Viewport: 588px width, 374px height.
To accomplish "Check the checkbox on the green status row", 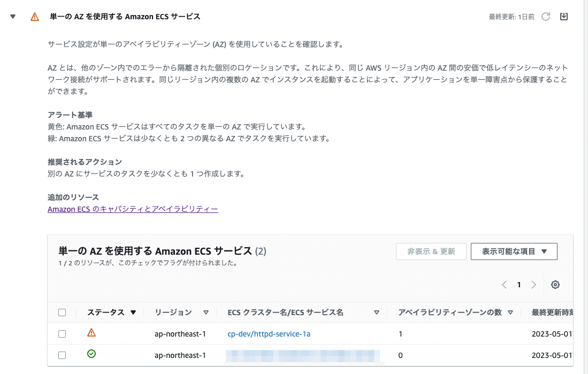I will tap(62, 354).
